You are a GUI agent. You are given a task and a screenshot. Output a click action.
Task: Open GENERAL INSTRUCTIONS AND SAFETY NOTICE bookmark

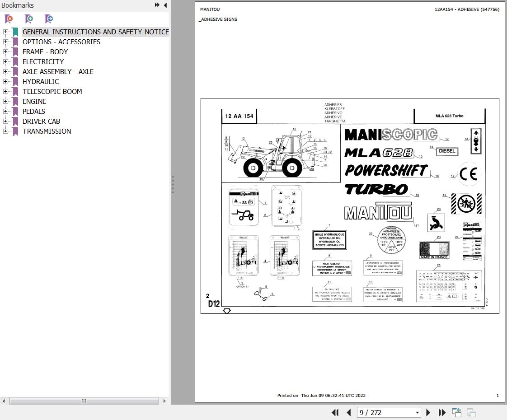pyautogui.click(x=96, y=32)
